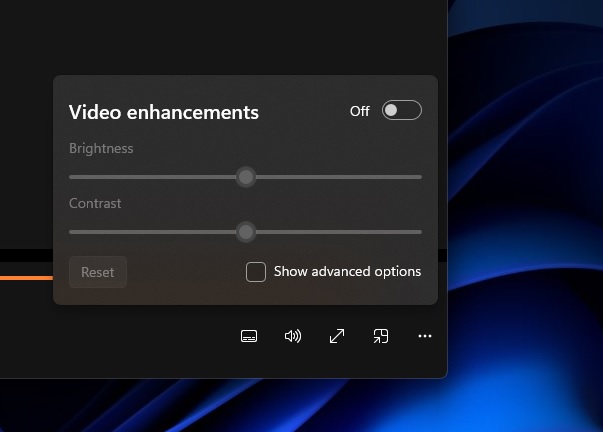603x432 pixels.
Task: Click the "Video enhancements" panel heading
Action: [x=164, y=112]
